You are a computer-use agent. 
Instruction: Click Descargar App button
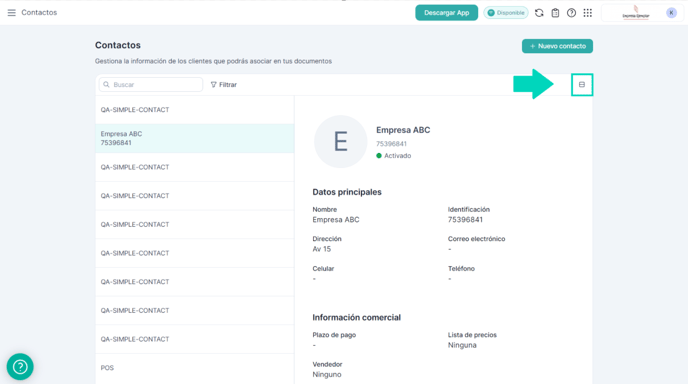447,13
